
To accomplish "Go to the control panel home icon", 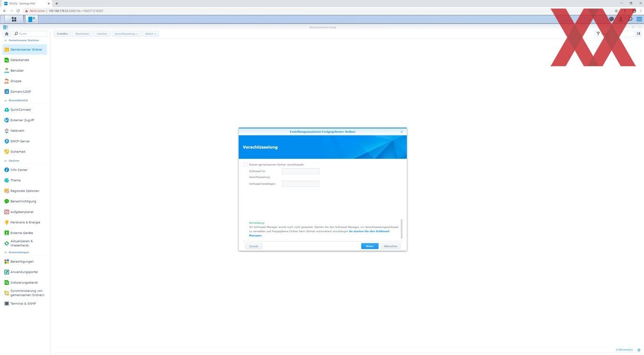I will point(7,34).
